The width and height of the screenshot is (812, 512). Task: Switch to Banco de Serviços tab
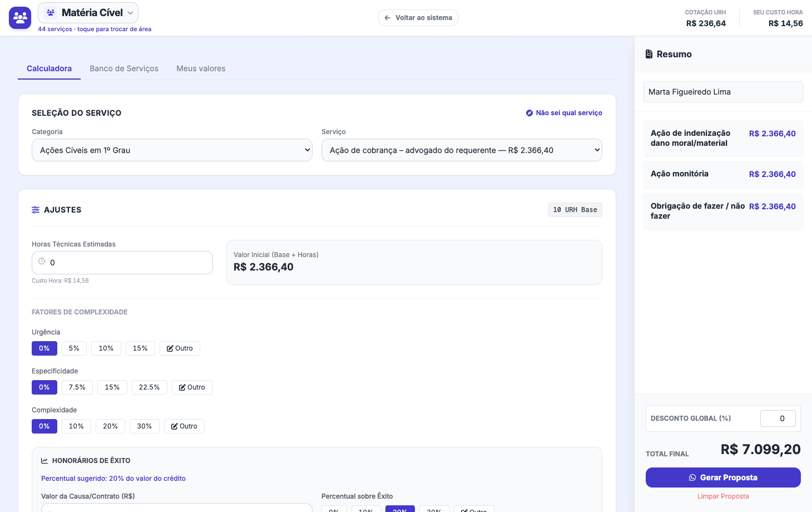point(124,68)
